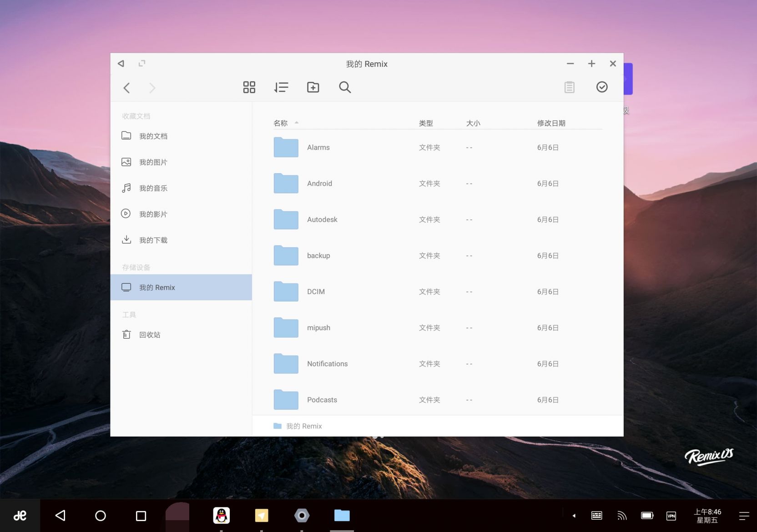Click the VPN tray icon
Viewport: 757px width, 532px height.
click(671, 516)
